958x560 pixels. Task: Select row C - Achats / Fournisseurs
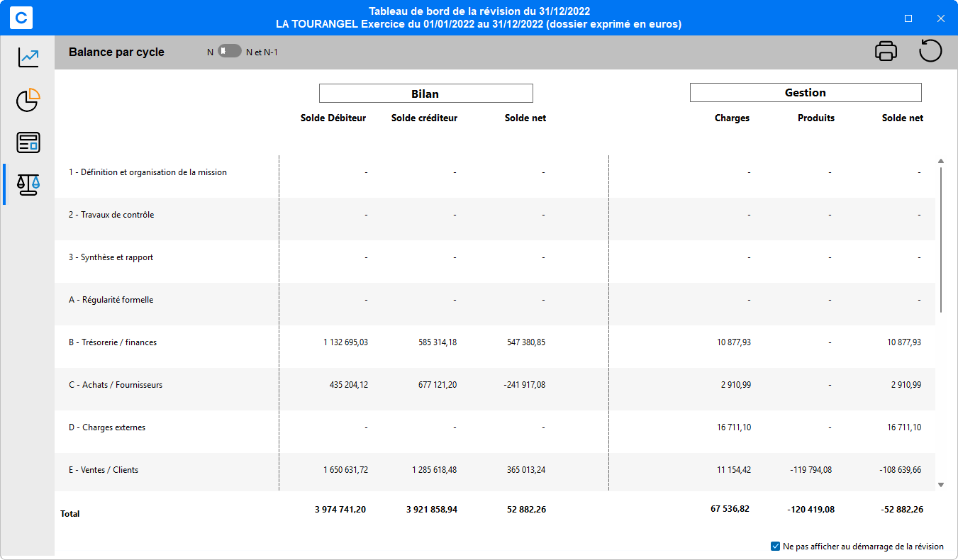(495, 389)
